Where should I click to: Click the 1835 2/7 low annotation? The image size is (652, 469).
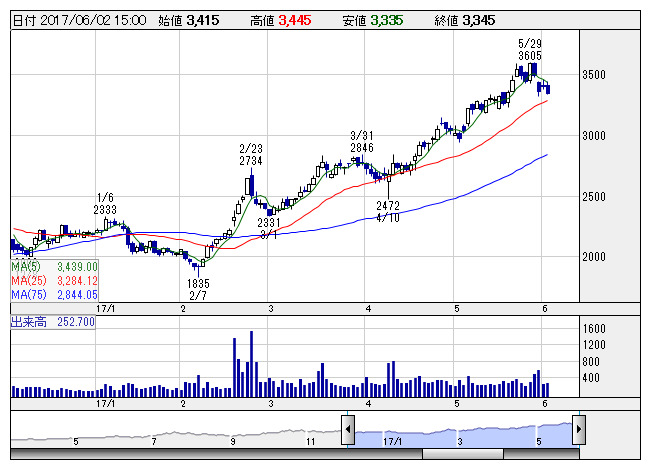coord(198,290)
